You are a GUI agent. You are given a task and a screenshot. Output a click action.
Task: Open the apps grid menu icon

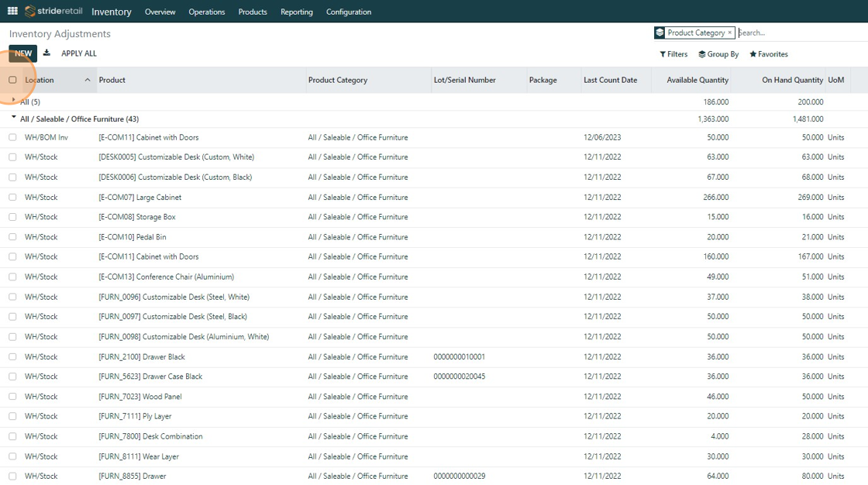12,12
